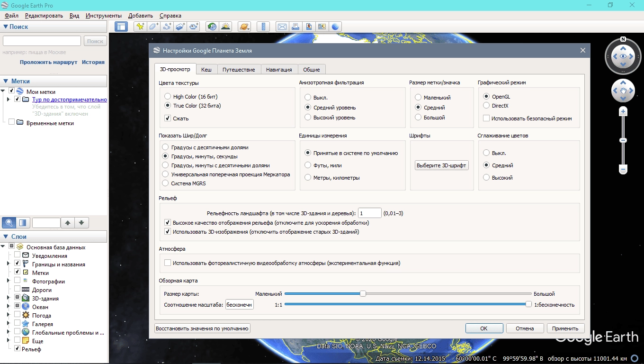
Task: Move selected place down with arrow
Action: 81,222
